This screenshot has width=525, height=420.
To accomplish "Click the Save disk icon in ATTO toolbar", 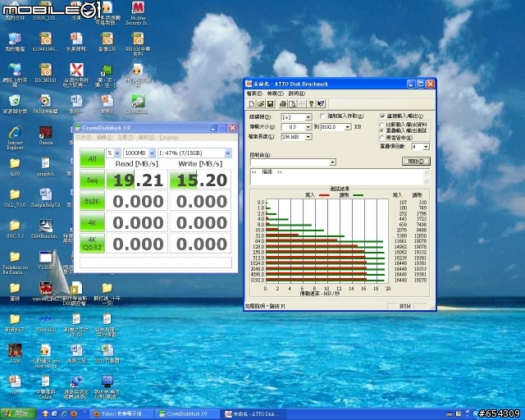I will [269, 103].
